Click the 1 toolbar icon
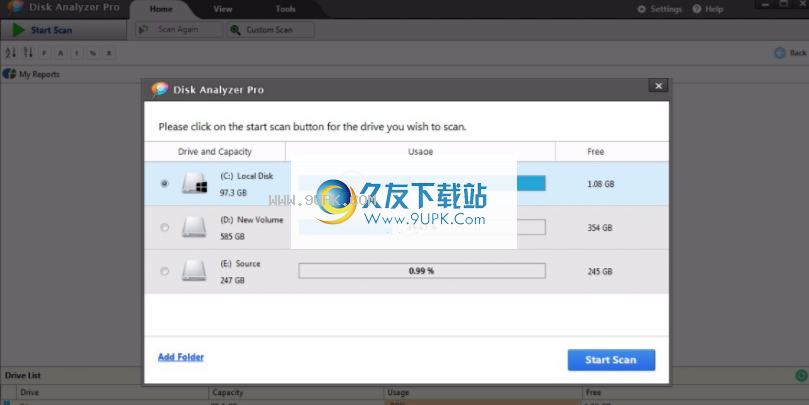The image size is (809, 405). click(76, 53)
